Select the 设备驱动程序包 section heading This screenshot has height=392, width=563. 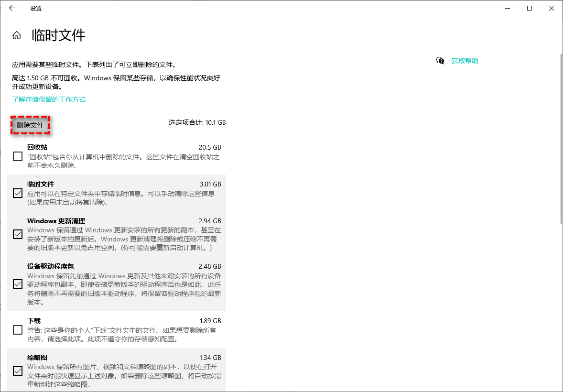(x=51, y=266)
